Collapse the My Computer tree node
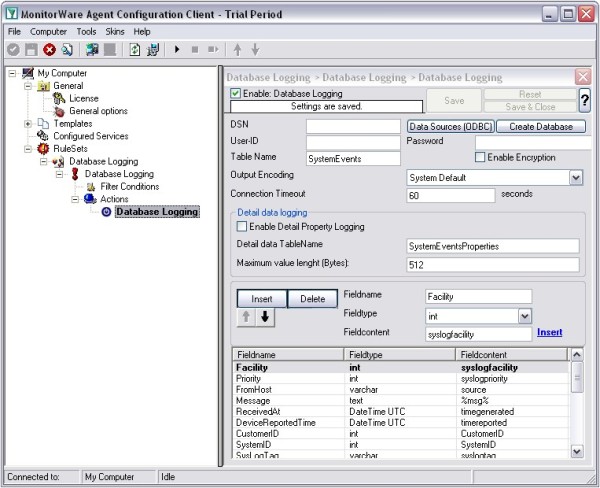600x488 pixels. tap(12, 73)
